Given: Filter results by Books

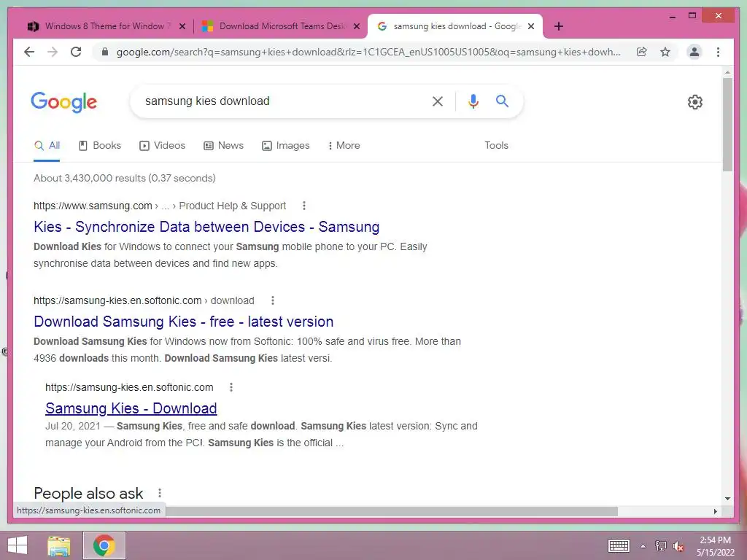Looking at the screenshot, I should [x=99, y=146].
